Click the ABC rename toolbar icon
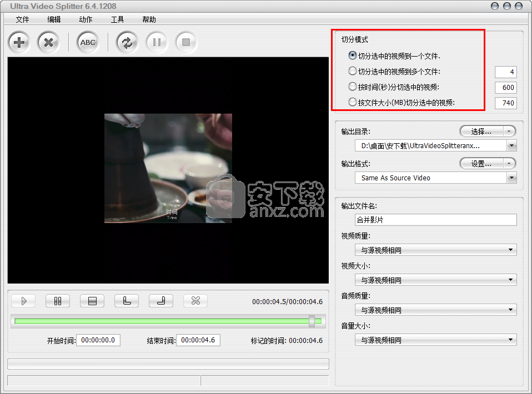 [88, 42]
